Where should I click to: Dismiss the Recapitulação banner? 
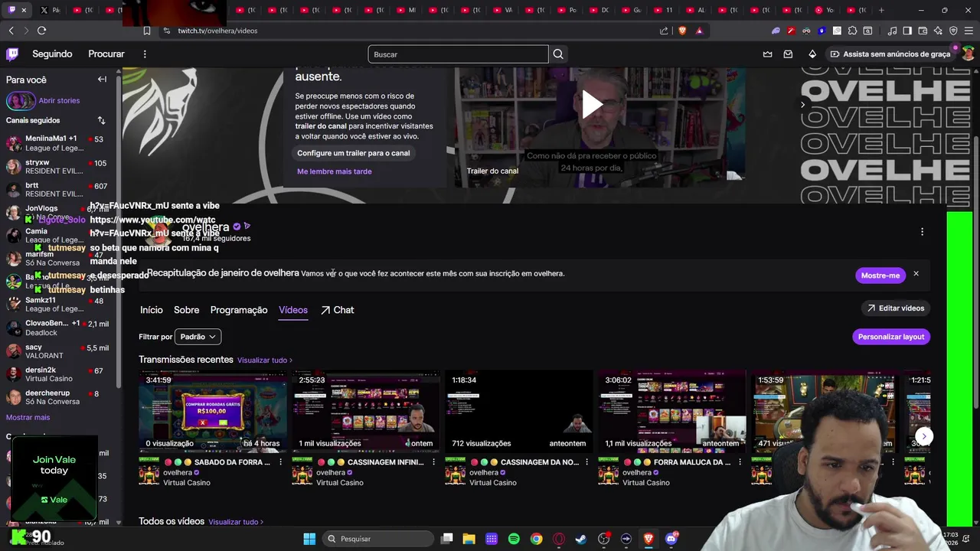point(916,274)
